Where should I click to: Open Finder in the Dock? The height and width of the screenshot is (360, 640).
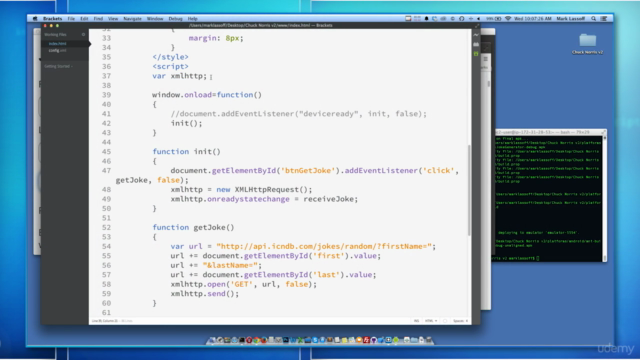click(x=212, y=340)
